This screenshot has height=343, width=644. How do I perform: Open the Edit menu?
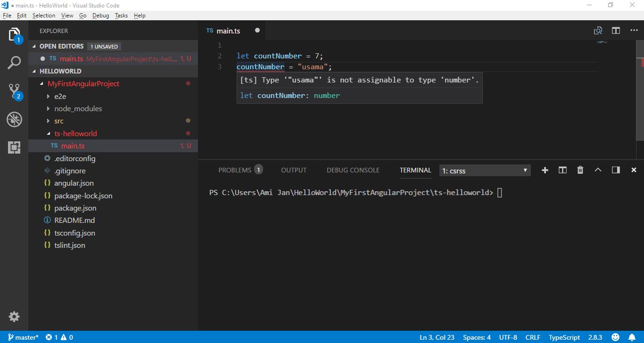(22, 16)
